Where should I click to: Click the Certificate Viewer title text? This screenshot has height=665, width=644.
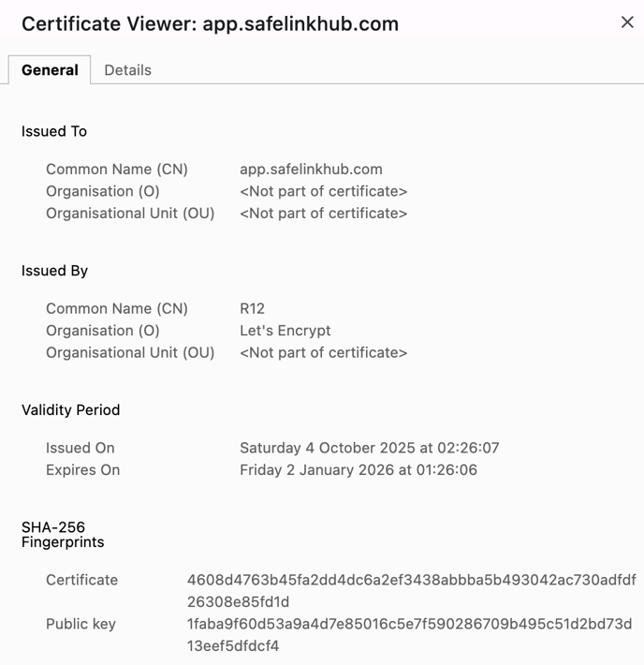click(210, 24)
